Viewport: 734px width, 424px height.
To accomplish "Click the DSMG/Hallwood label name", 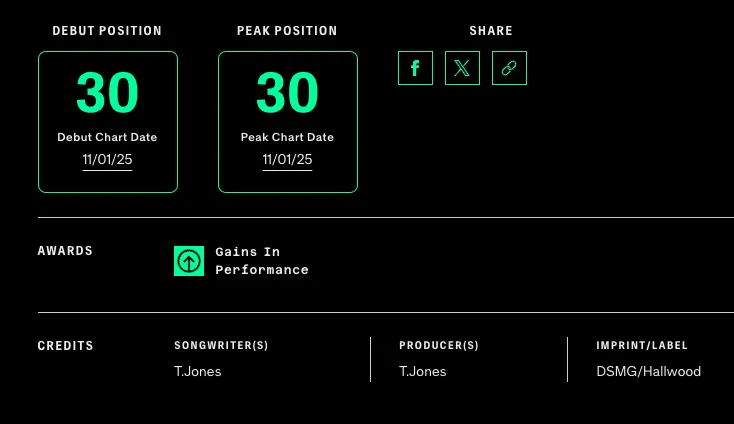I will coord(649,371).
